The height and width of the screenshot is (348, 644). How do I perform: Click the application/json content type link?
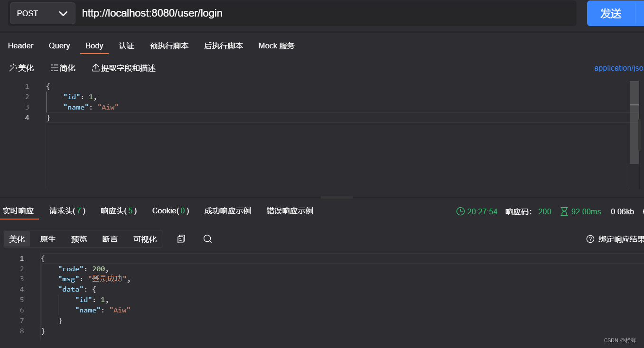(619, 68)
